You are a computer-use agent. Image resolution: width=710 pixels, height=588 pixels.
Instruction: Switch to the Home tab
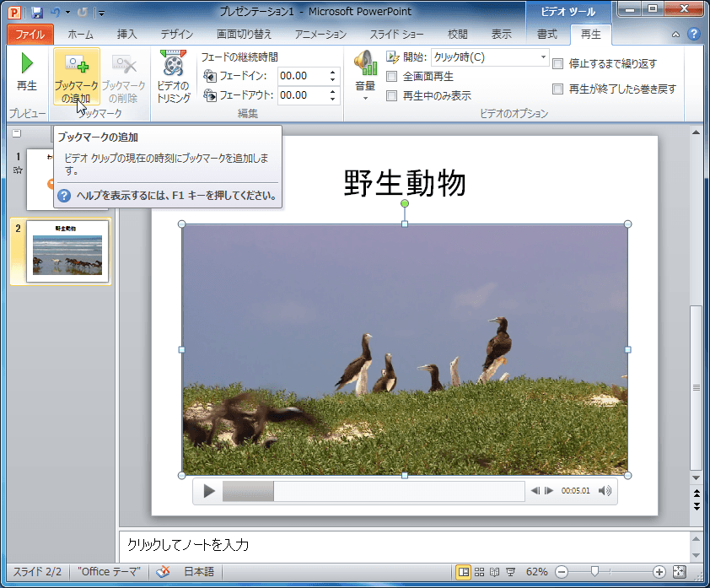81,35
